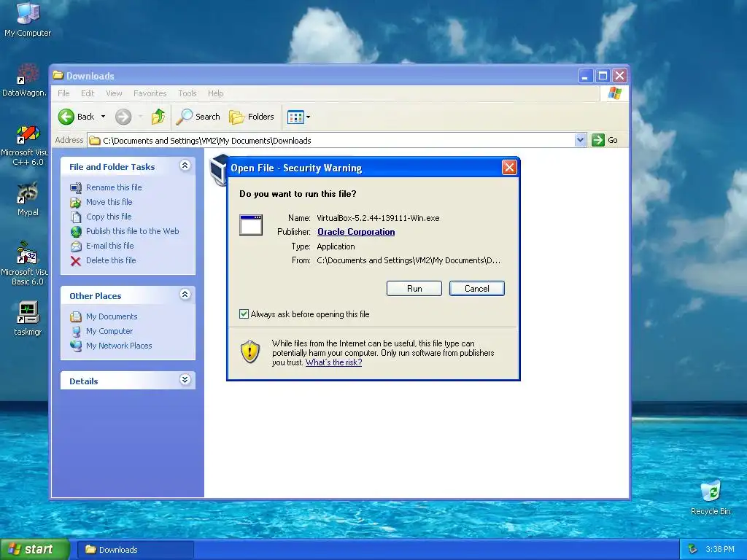Click Move this file
The height and width of the screenshot is (560, 747).
tap(109, 203)
